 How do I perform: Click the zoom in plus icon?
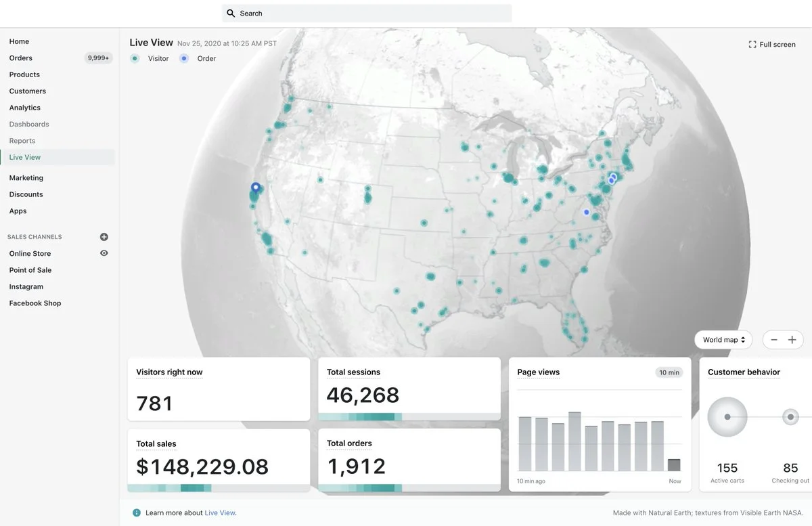coord(792,340)
